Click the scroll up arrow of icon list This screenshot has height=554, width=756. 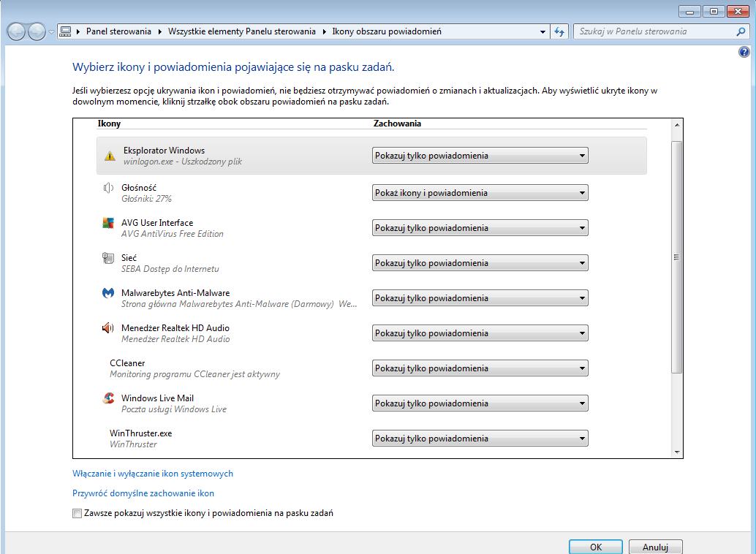click(x=677, y=124)
